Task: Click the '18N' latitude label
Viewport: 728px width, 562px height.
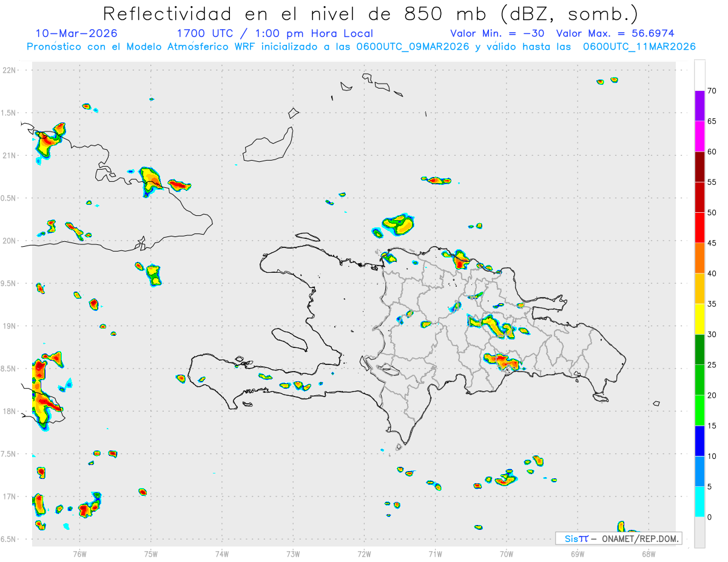Action: coord(10,412)
